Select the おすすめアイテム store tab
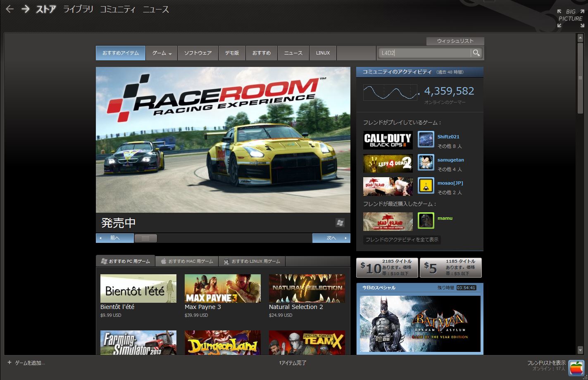The width and height of the screenshot is (588, 380). [x=121, y=53]
